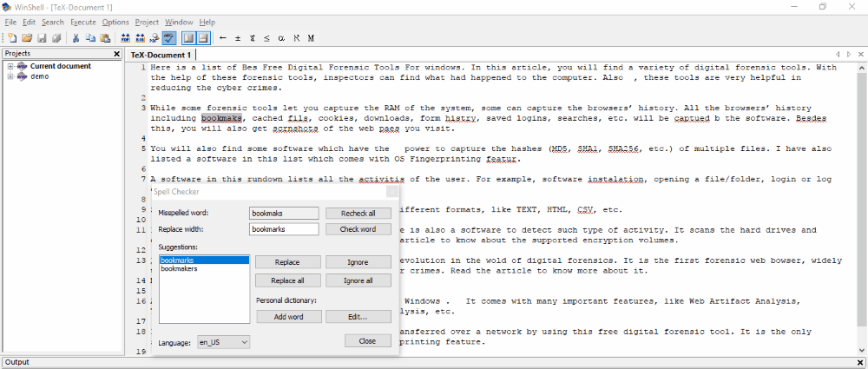Open the less-or-equal relations symbol palette
The width and height of the screenshot is (868, 369).
click(266, 38)
